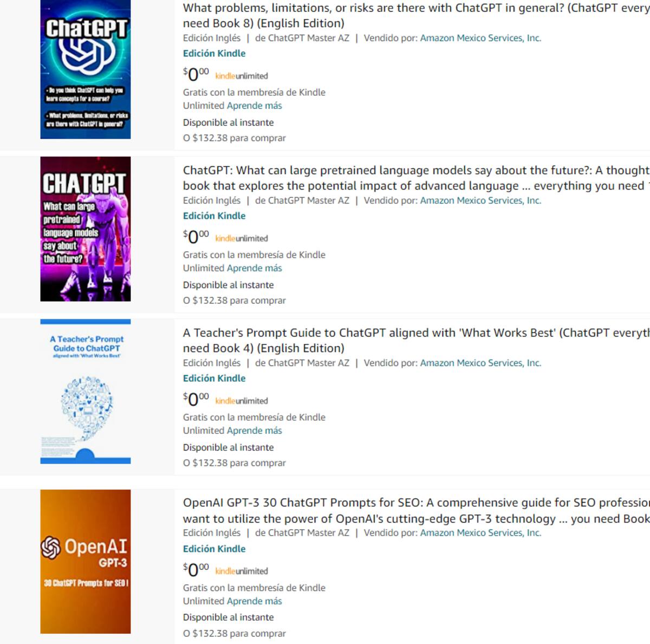The height and width of the screenshot is (644, 650).
Task: Open 'A Teacher's Prompt Guide to ChatGPT' title
Action: tap(416, 340)
